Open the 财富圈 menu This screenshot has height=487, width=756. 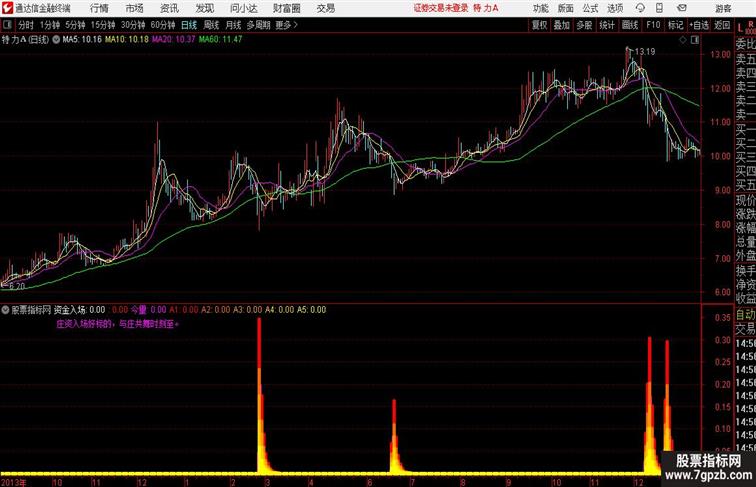click(286, 8)
